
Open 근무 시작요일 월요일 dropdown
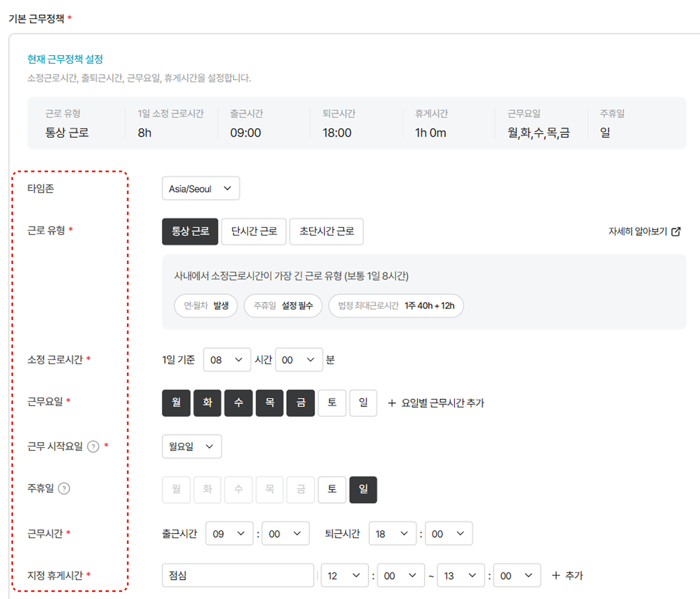coord(192,446)
